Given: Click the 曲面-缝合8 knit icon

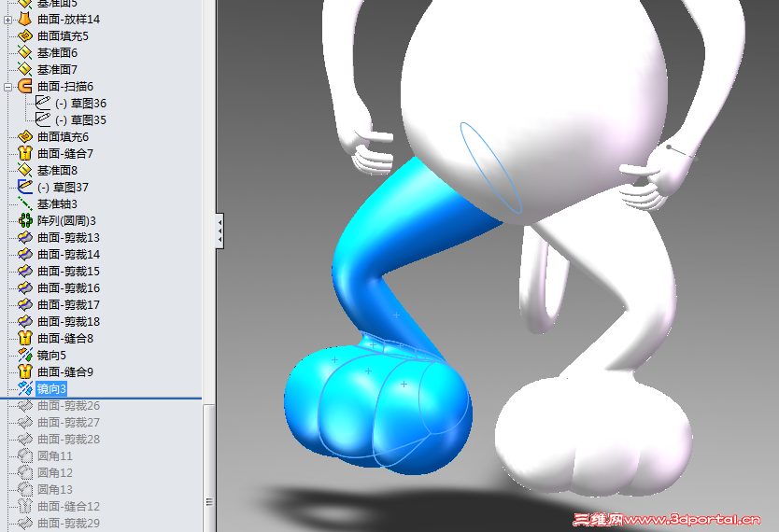Looking at the screenshot, I should pos(25,339).
